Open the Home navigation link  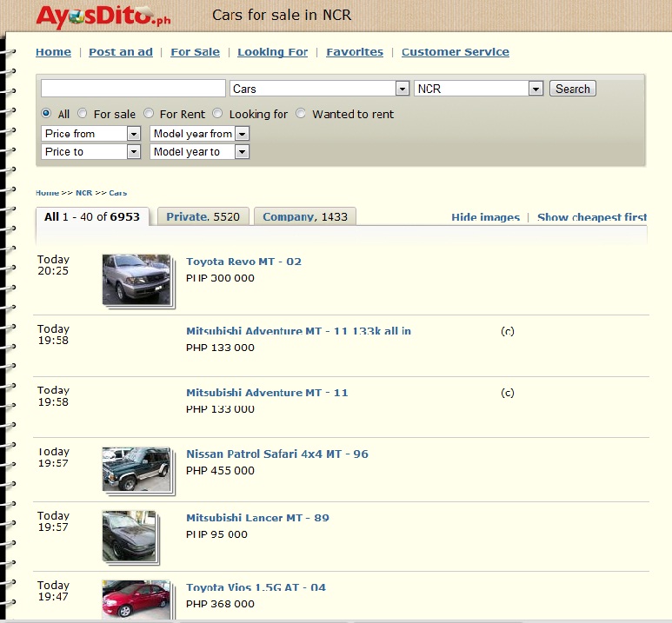coord(53,52)
